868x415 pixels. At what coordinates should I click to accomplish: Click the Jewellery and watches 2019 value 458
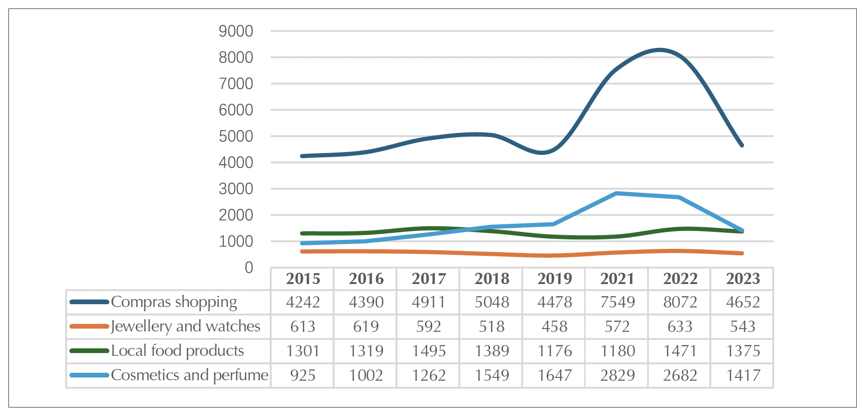coord(554,326)
